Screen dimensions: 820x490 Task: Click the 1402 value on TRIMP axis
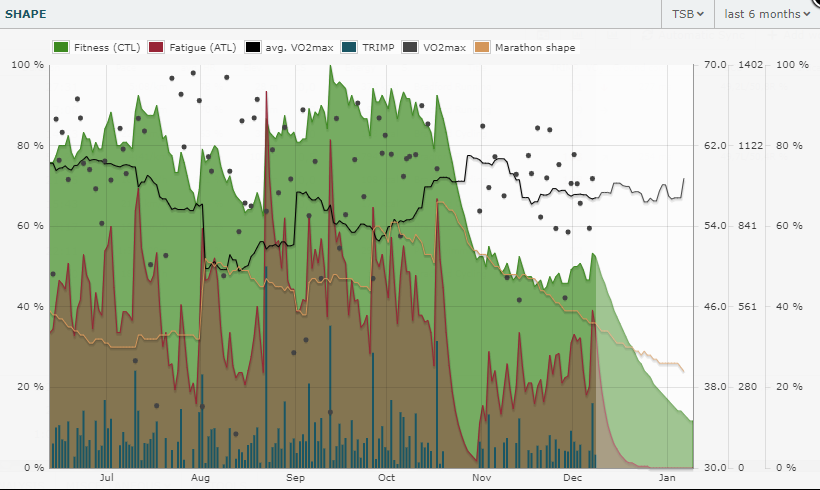pos(750,65)
